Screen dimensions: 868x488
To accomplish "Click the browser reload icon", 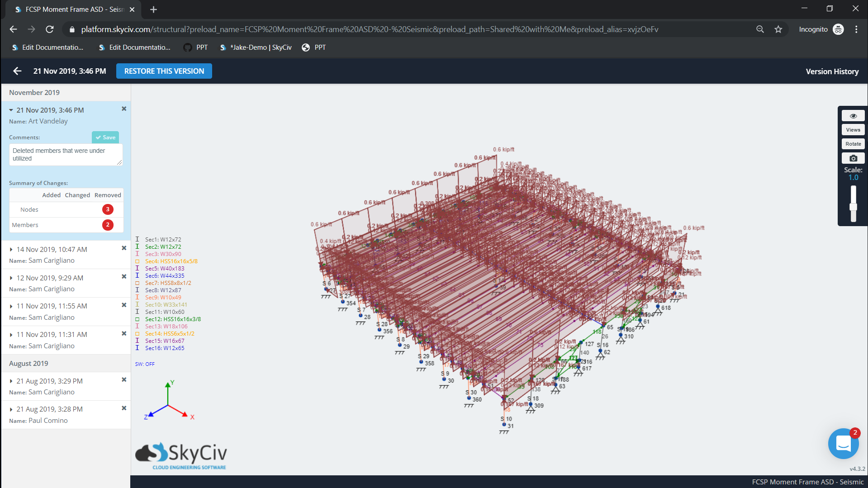I will pyautogui.click(x=50, y=29).
